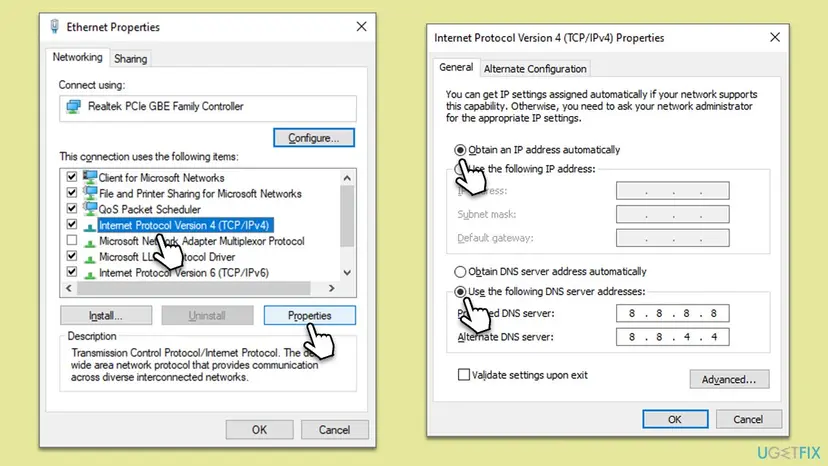This screenshot has height=466, width=828.
Task: Select Internet Protocol Version 6 (TCP/IPv6) row
Action: click(184, 273)
